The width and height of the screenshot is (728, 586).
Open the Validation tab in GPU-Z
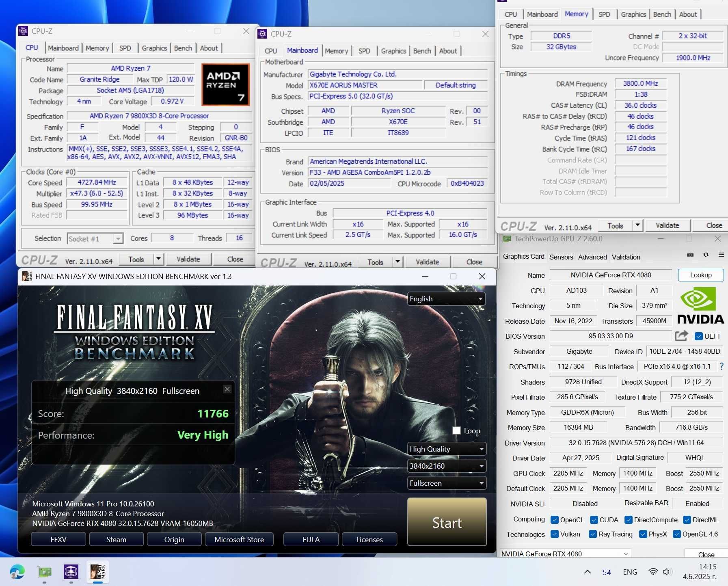[x=626, y=257]
